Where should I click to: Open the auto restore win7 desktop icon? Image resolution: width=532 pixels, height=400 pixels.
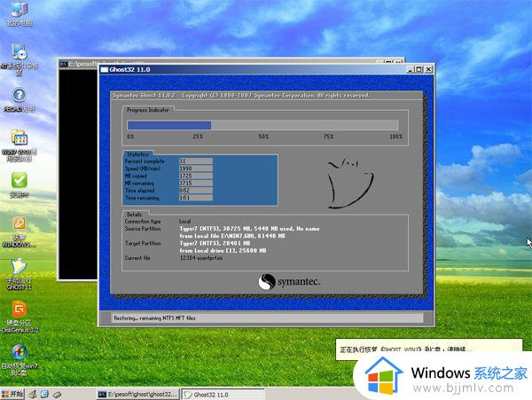coord(20,360)
